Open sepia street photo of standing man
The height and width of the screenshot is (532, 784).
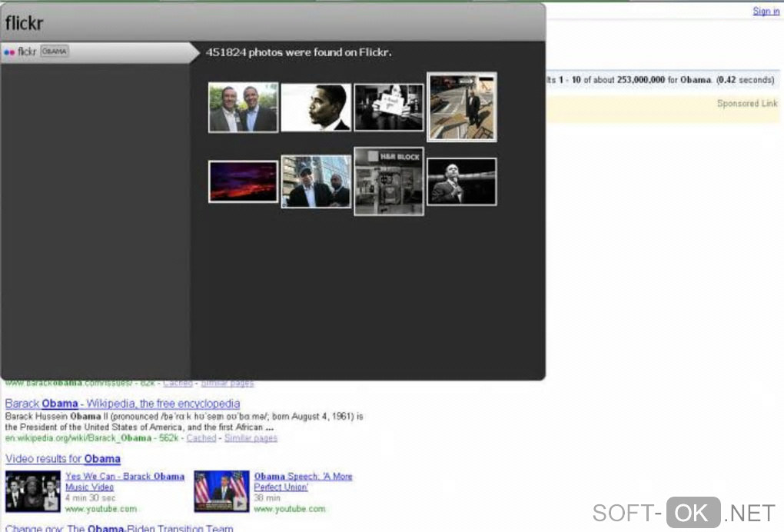pyautogui.click(x=462, y=107)
